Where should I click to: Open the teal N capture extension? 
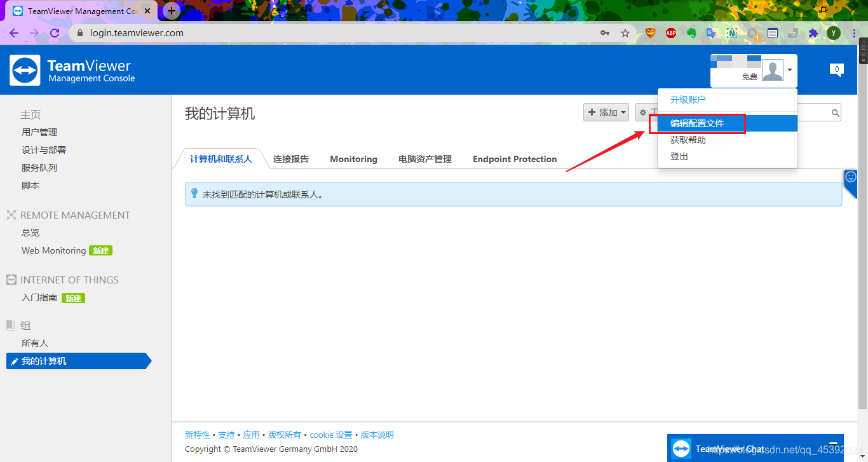coord(732,33)
